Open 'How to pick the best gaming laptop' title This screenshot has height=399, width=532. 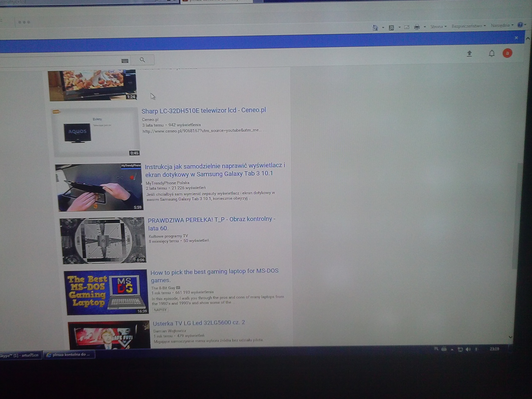[x=214, y=276]
